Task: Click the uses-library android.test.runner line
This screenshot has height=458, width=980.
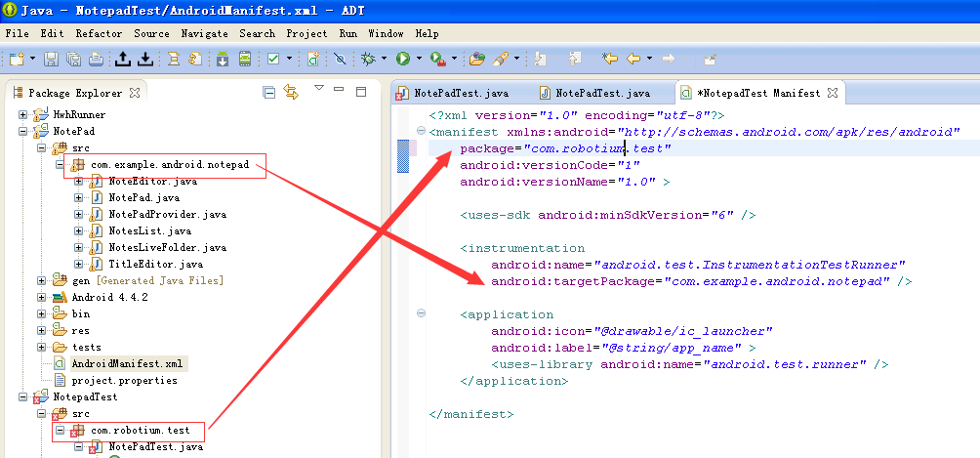Action: pos(690,363)
